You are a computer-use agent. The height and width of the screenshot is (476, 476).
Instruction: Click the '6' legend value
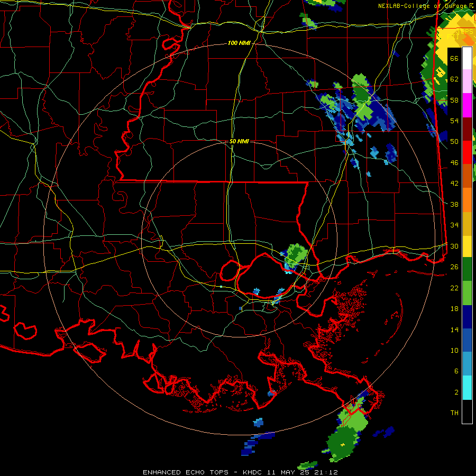pyautogui.click(x=456, y=371)
